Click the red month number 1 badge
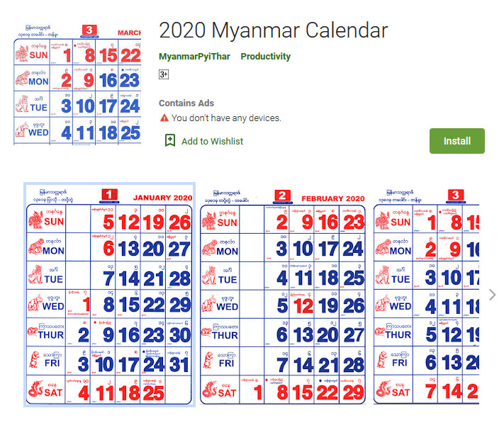The width and height of the screenshot is (504, 425). click(109, 195)
